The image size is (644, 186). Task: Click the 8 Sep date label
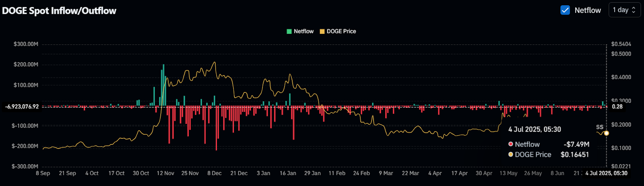(x=43, y=173)
